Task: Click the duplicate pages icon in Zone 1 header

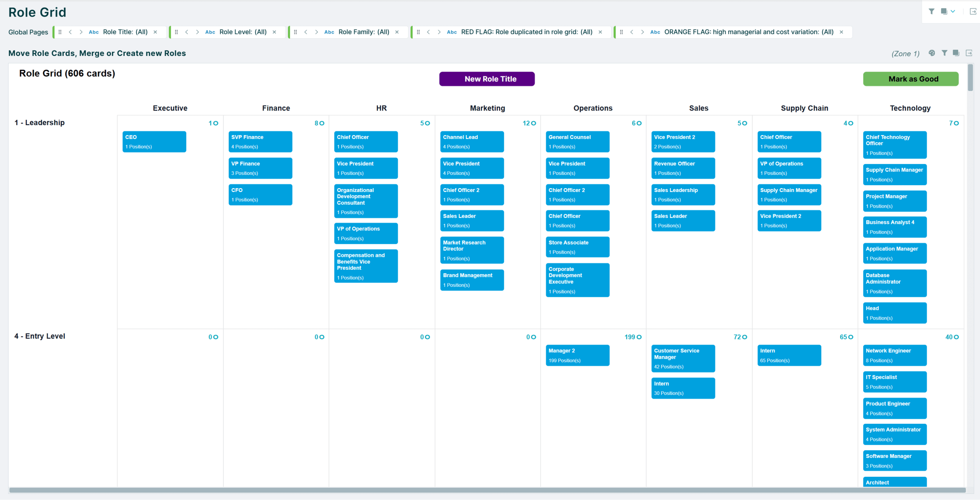Action: (x=956, y=53)
